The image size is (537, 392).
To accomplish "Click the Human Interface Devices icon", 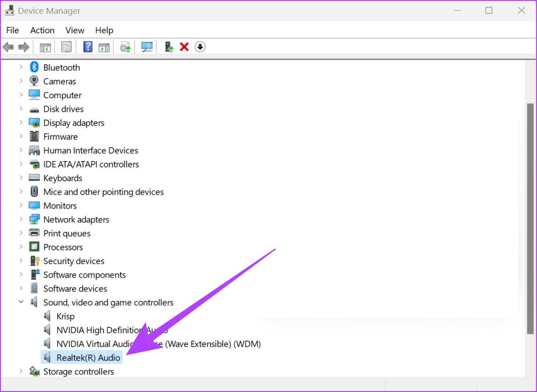I will (34, 150).
